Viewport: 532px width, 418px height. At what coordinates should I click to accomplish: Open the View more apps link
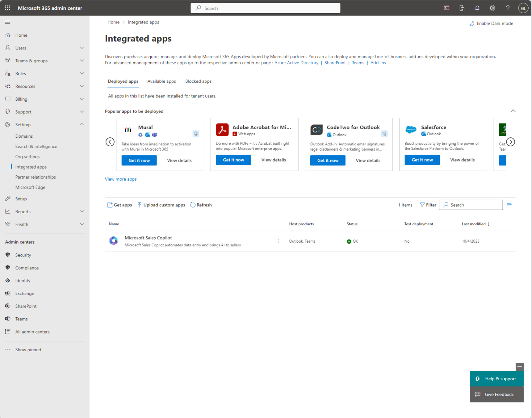[x=121, y=179]
